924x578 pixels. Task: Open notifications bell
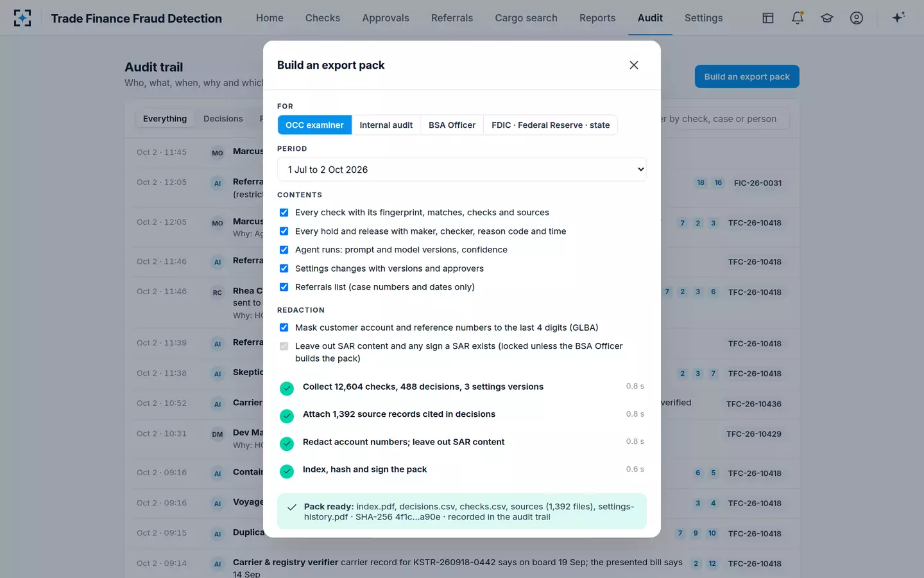tap(798, 18)
